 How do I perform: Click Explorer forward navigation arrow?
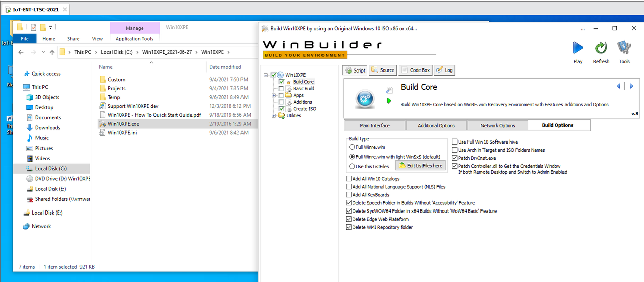tap(33, 52)
